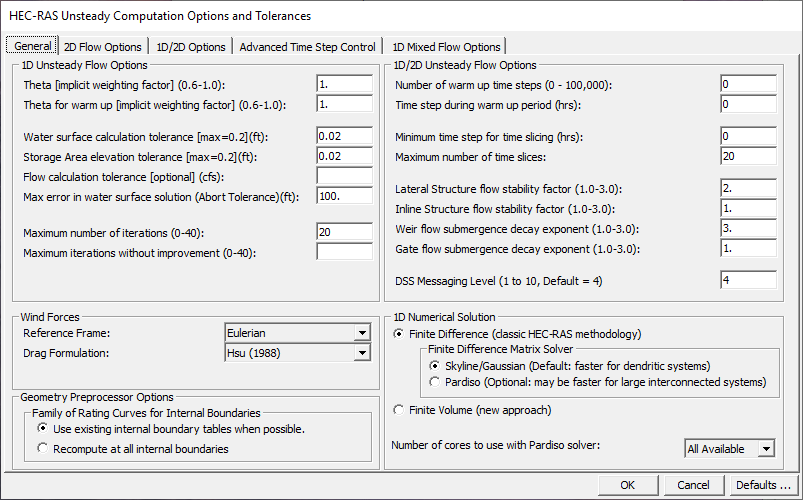Go to Advanced Time Step Control tab

click(x=307, y=47)
